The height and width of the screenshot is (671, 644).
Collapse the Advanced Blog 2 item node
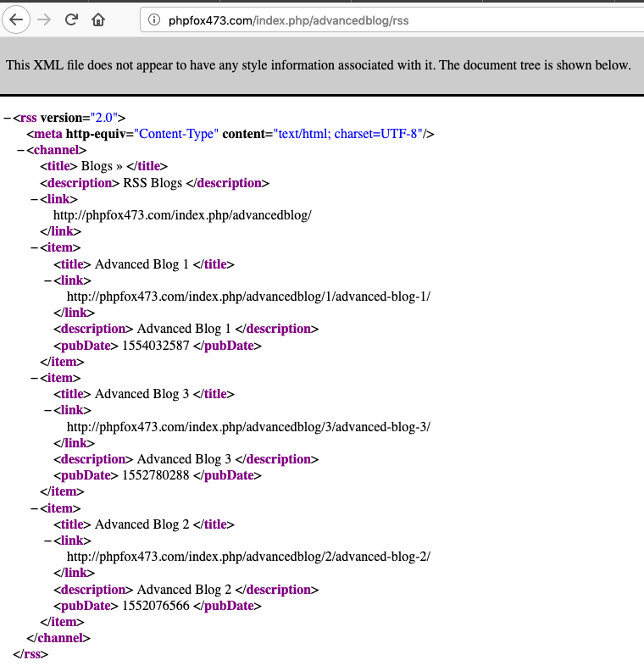coord(34,508)
